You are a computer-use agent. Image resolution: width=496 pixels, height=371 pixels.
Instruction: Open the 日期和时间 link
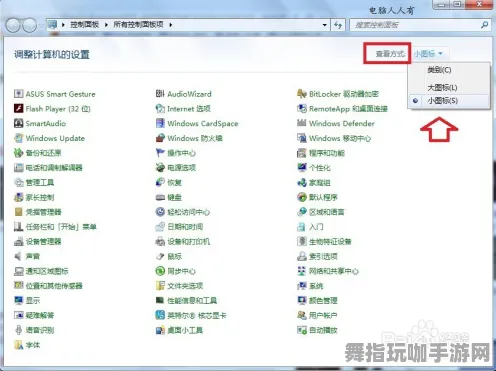point(185,227)
